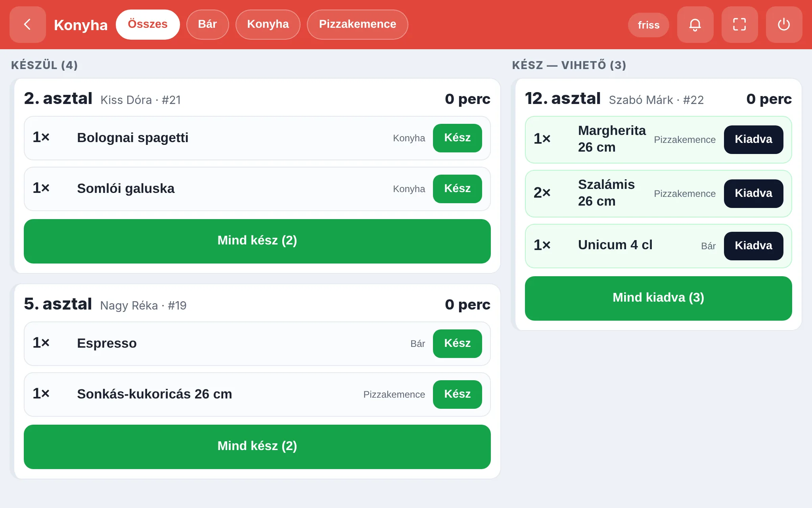Click the 0 perc timer on 12. asztal
Viewport: 812px width, 508px height.
(x=769, y=99)
